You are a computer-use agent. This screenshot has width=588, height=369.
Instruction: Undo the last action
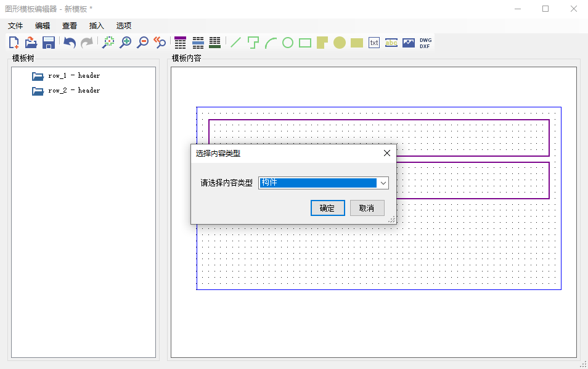coord(70,43)
